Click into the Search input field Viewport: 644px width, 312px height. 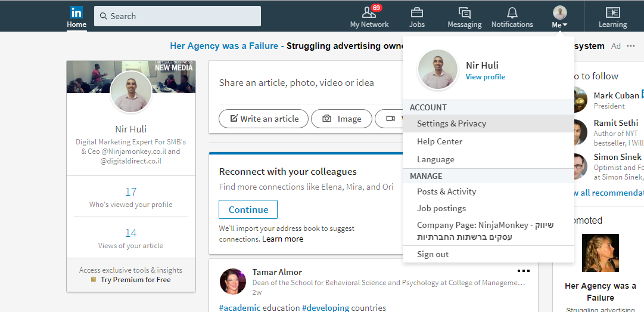pyautogui.click(x=178, y=16)
